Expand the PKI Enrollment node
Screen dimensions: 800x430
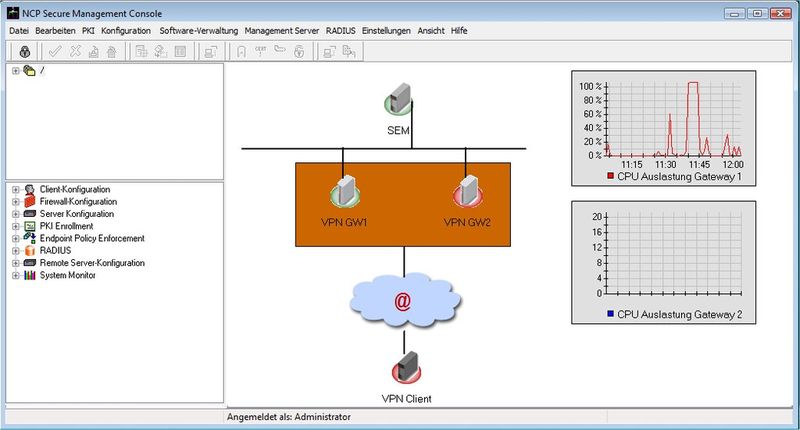click(15, 226)
